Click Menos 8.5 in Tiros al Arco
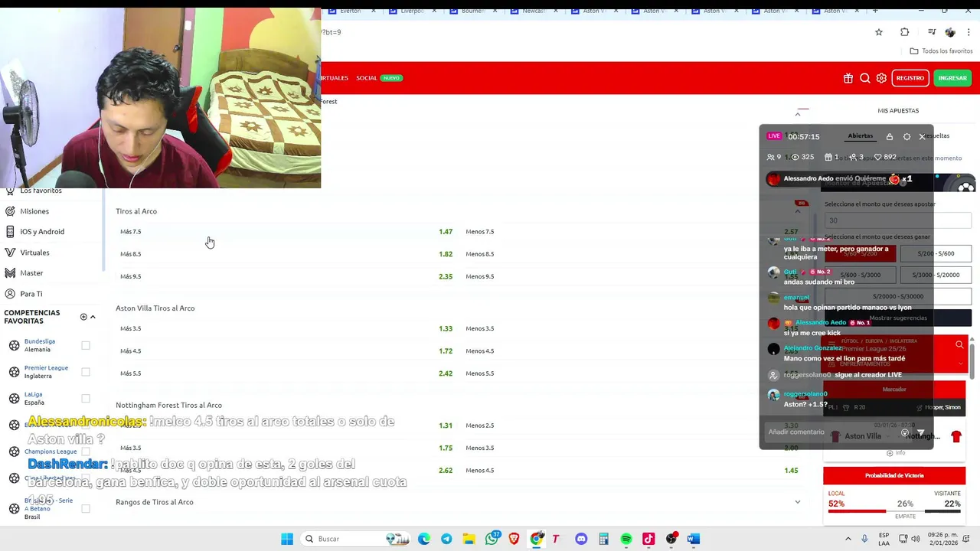 click(479, 254)
